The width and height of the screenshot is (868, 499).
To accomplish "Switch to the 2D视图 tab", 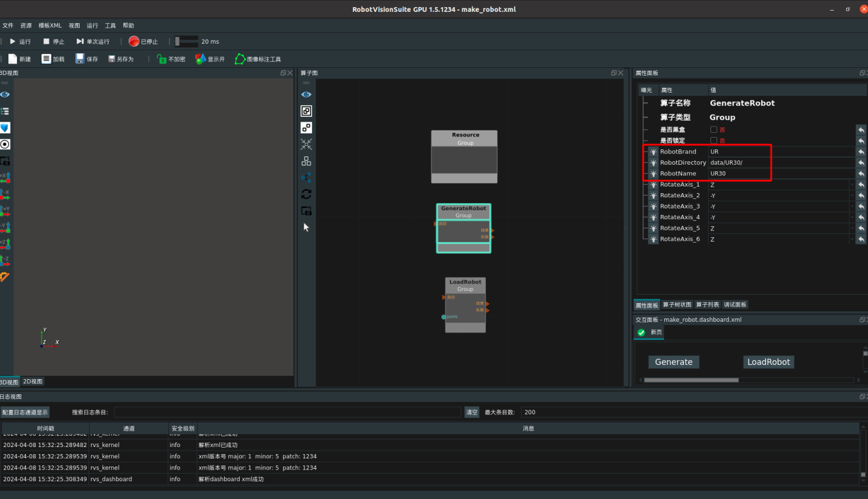I will 32,381.
